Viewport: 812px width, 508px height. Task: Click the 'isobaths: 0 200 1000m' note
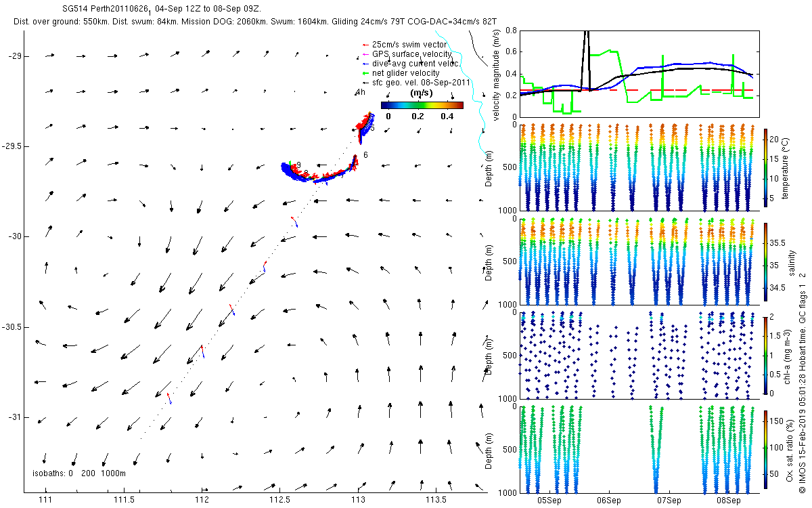click(79, 473)
